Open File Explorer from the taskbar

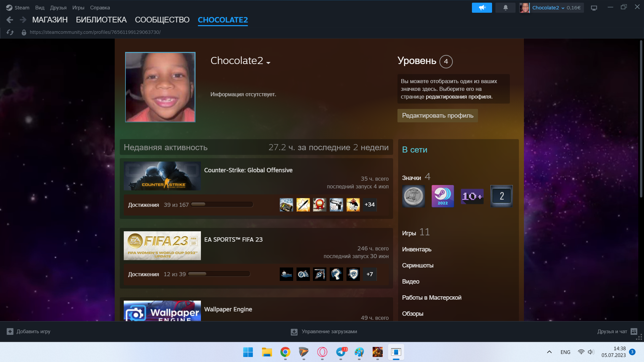click(x=267, y=352)
